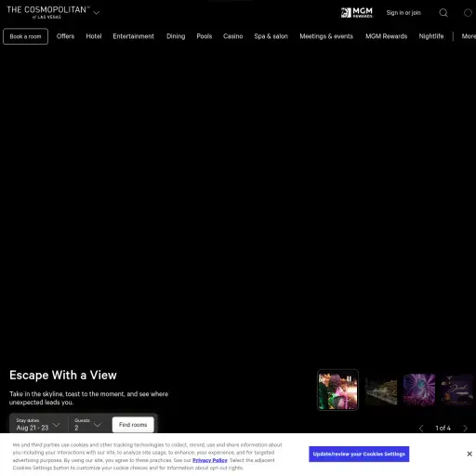Screen dimensions: 476x476
Task: Click Sign in or join
Action: pyautogui.click(x=403, y=13)
